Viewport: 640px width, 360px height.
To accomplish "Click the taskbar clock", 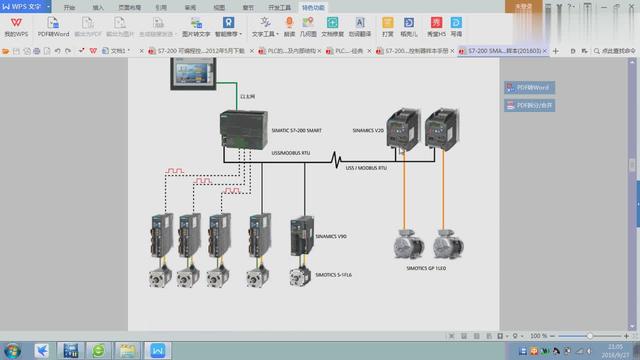I will pos(616,351).
